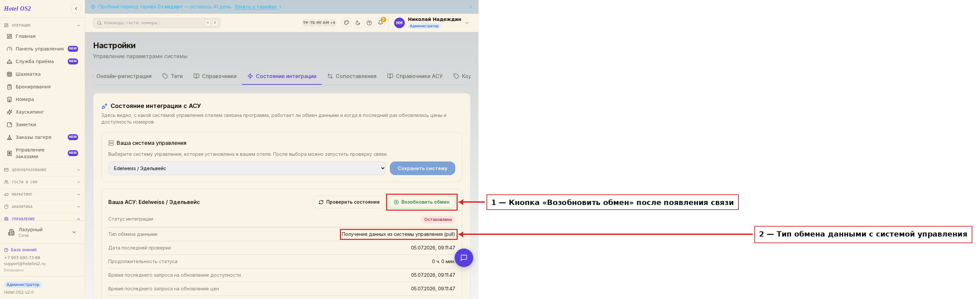Viewport: 980px width, 299px height.
Task: Click the support@hotelos2.ru email
Action: (x=25, y=264)
